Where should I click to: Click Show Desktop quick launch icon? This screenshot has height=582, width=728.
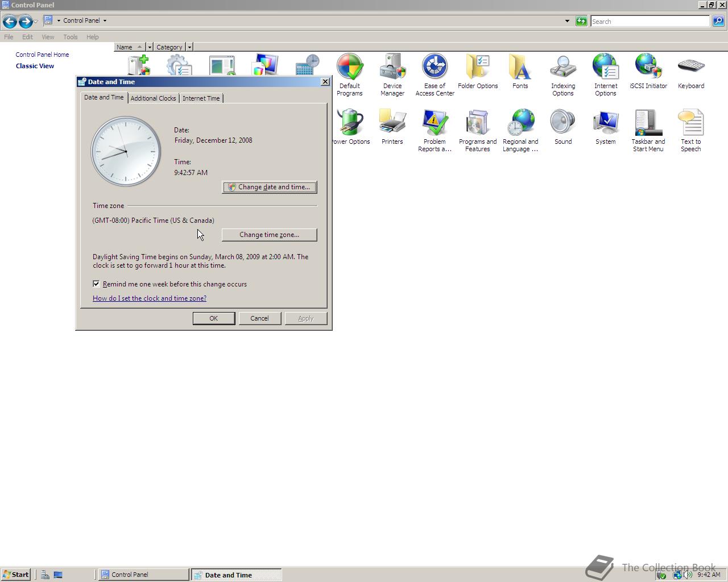click(57, 575)
